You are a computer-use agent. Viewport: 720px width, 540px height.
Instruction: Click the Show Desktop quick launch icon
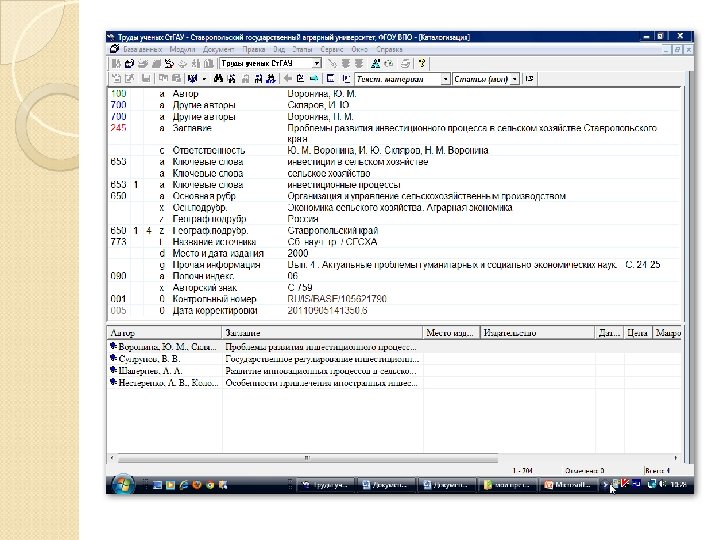[x=158, y=484]
